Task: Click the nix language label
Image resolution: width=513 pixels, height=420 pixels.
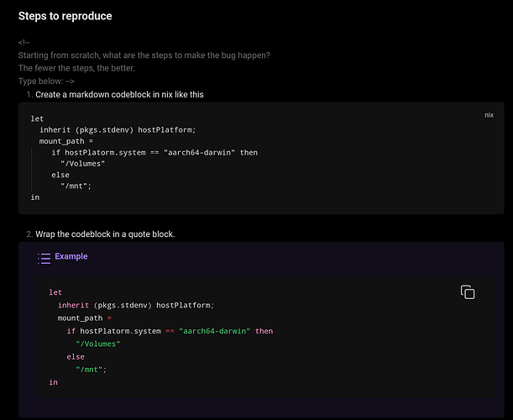Action: coord(489,115)
